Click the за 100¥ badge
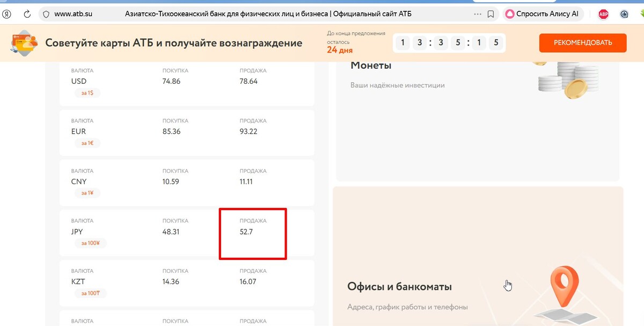The image size is (644, 326). (91, 243)
